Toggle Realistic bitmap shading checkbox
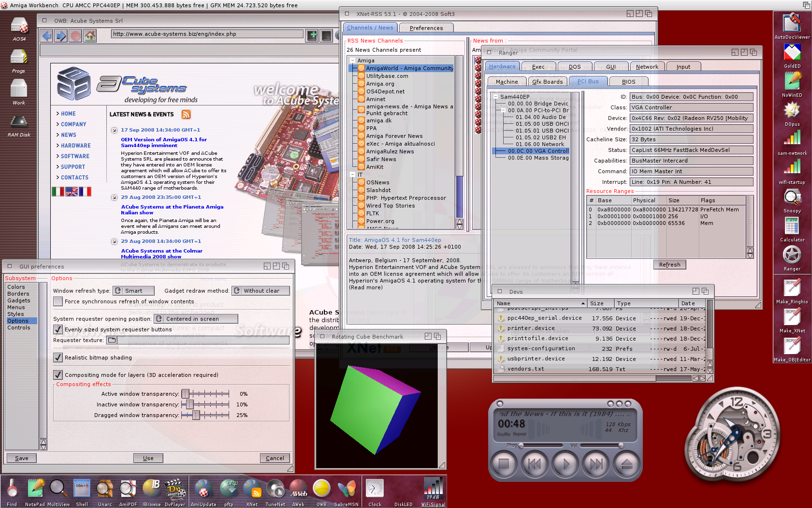This screenshot has width=812, height=508. tap(58, 358)
